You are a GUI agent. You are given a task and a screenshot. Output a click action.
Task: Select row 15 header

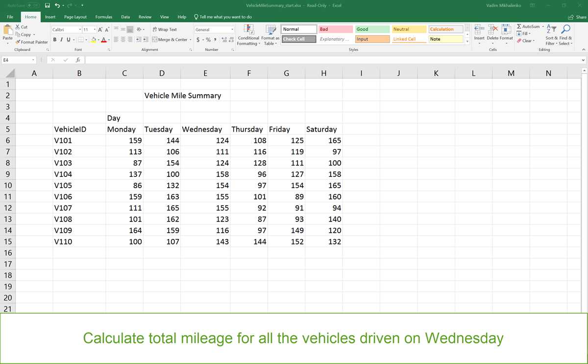tap(8, 242)
